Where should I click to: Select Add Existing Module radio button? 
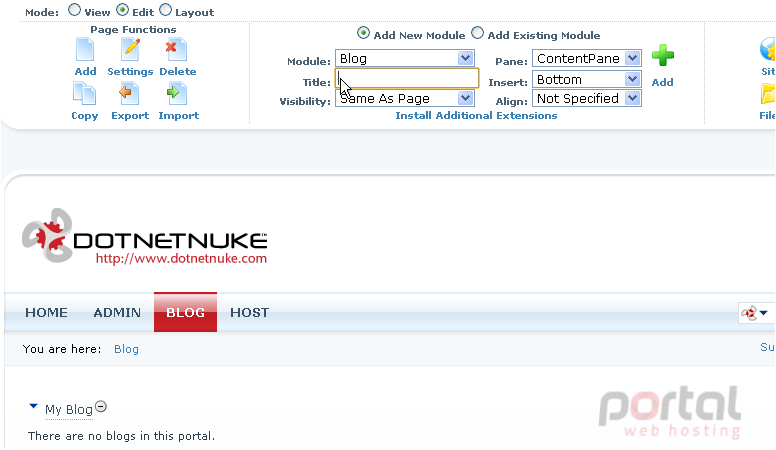point(477,33)
